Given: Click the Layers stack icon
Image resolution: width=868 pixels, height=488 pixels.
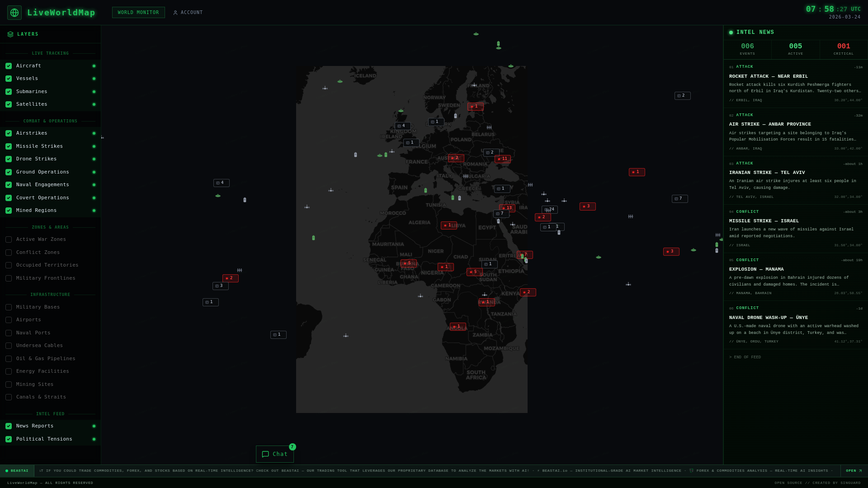Looking at the screenshot, I should click(10, 34).
